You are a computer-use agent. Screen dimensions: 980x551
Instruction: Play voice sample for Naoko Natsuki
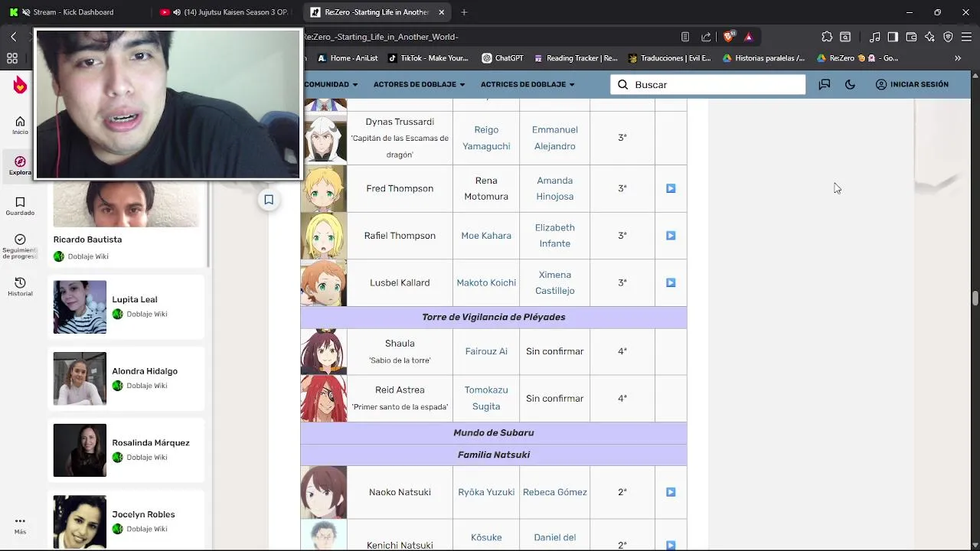click(671, 492)
